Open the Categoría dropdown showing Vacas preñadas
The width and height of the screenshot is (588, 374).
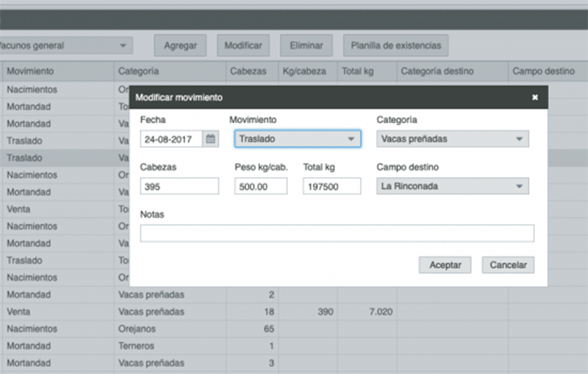(x=453, y=139)
